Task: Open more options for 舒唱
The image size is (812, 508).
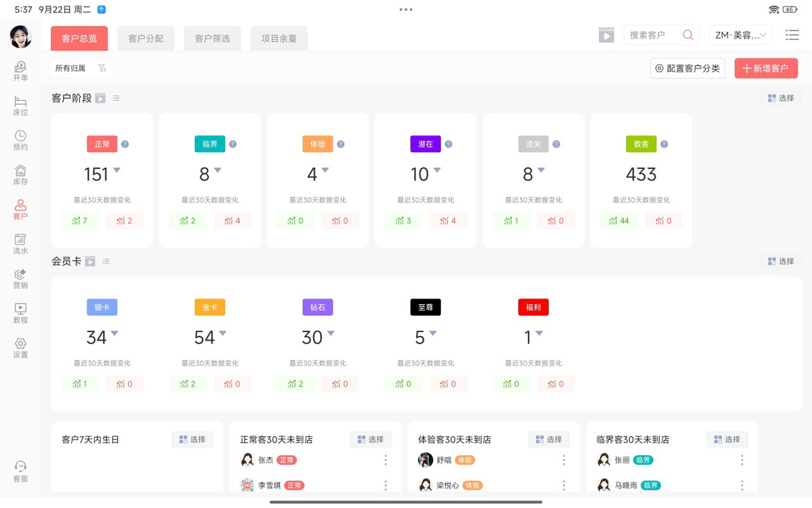Action: 564,461
